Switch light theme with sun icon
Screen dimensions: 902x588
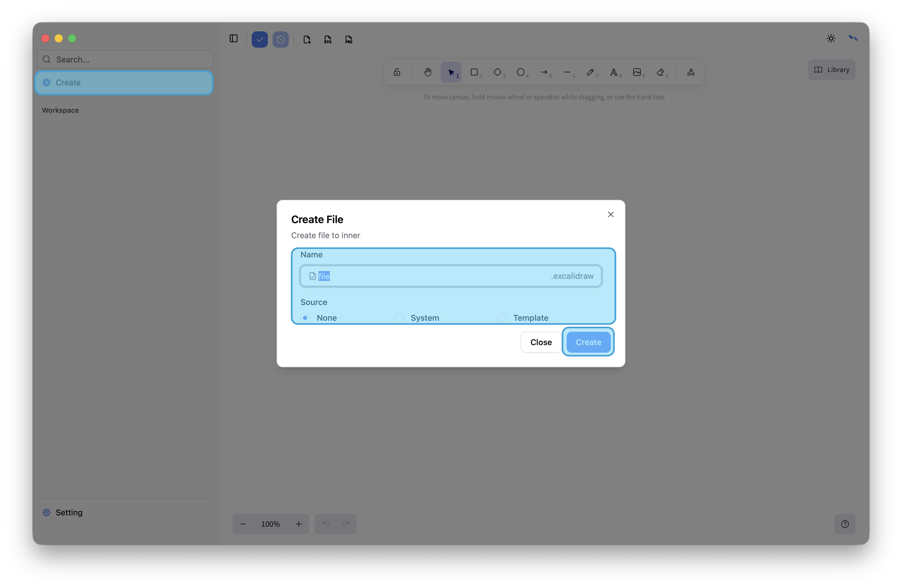pyautogui.click(x=831, y=38)
